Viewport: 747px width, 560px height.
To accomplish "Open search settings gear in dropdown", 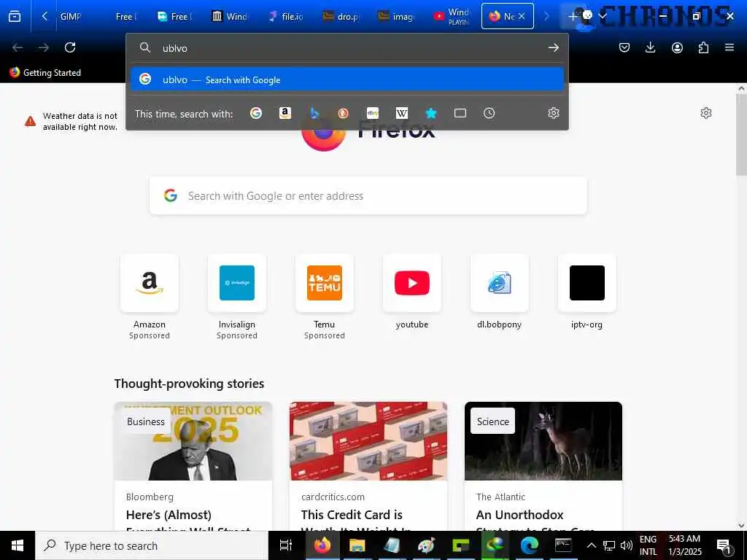I will tap(553, 113).
